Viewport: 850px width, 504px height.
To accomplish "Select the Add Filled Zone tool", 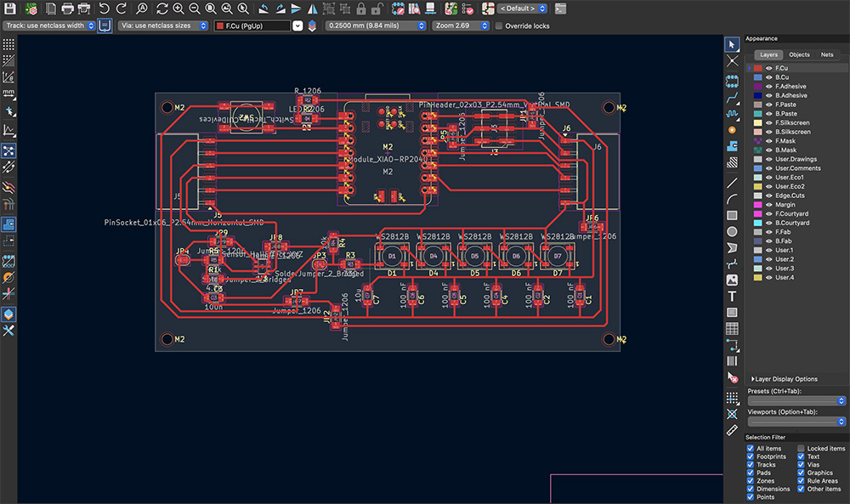I will pyautogui.click(x=732, y=146).
